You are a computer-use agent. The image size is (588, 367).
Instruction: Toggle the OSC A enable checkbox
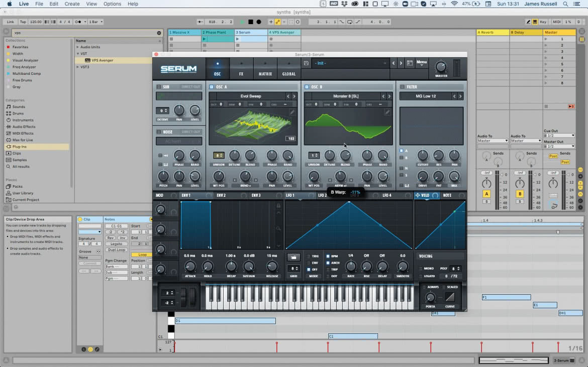(x=212, y=87)
